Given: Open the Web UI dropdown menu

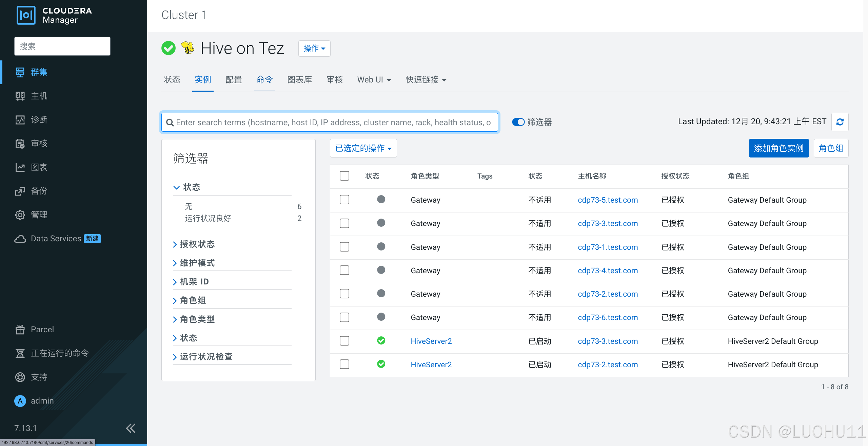Looking at the screenshot, I should 374,80.
